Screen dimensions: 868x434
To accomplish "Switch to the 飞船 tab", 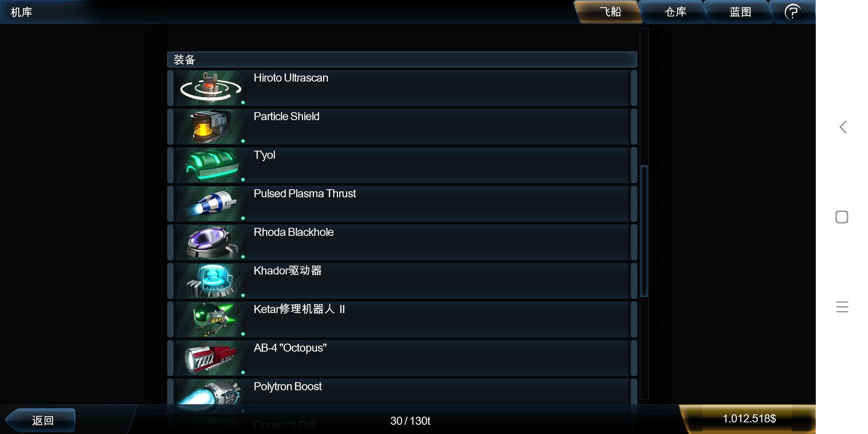I will point(610,12).
